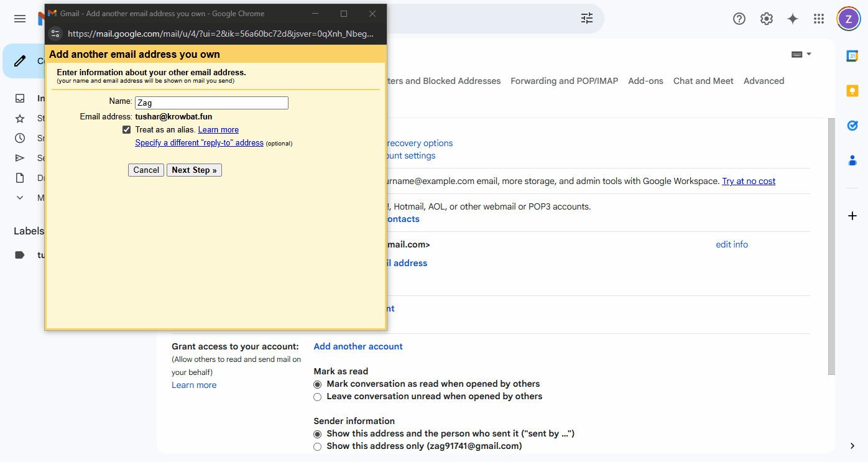Screen dimensions: 868x462
Task: Open Learn more link beside alias
Action: pos(218,130)
